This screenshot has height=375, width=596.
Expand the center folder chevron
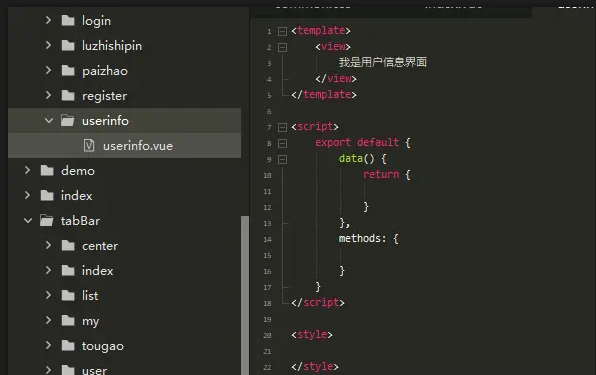(x=48, y=245)
